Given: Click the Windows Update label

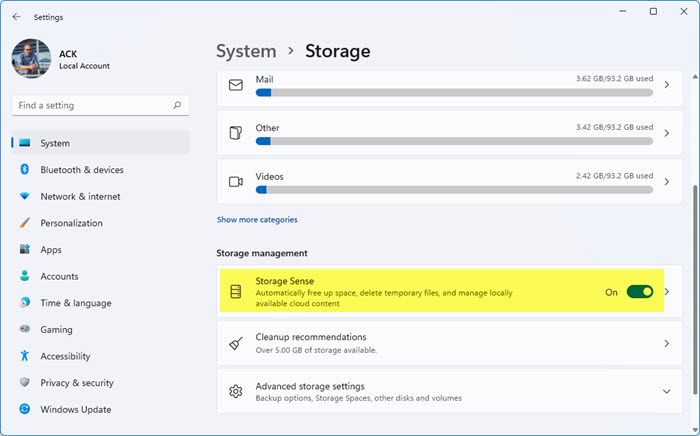Looking at the screenshot, I should [x=75, y=409].
